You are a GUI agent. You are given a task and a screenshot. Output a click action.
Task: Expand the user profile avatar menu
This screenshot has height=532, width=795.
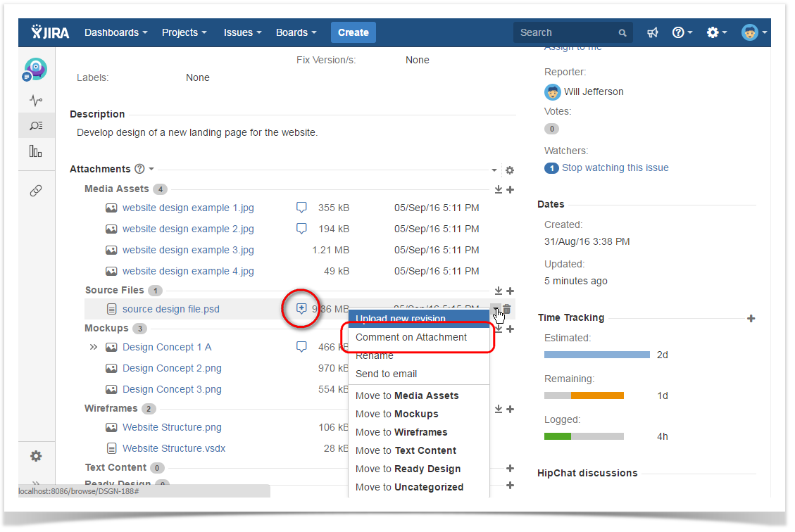tap(753, 32)
